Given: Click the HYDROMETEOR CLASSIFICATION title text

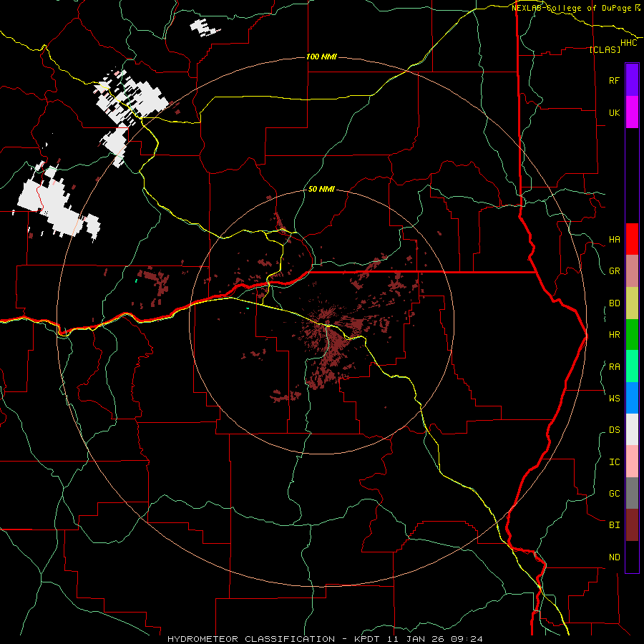Looking at the screenshot, I should (251, 639).
